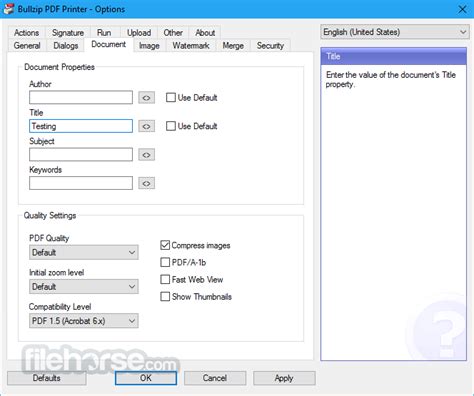474x396 pixels.
Task: Open macro menu button beside Keywords field
Action: coord(146,183)
